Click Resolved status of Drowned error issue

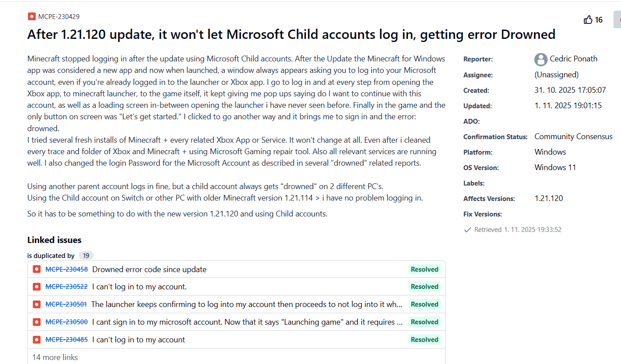(x=424, y=269)
